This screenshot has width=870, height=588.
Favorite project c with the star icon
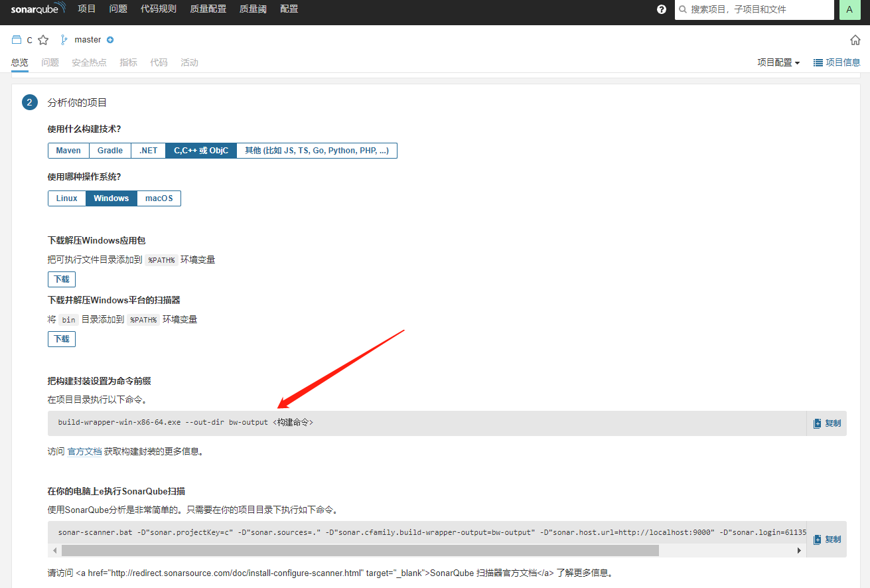pos(43,40)
